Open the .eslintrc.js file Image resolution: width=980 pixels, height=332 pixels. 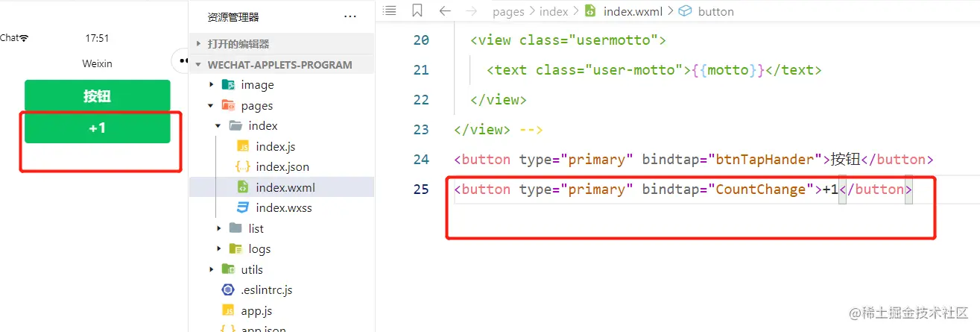click(266, 290)
